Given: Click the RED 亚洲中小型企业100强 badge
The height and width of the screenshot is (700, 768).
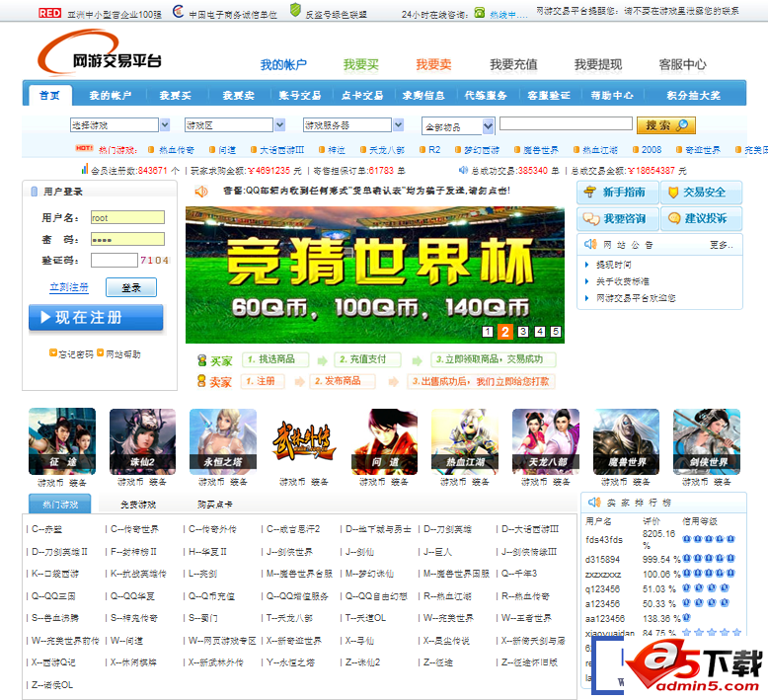Looking at the screenshot, I should (x=50, y=13).
